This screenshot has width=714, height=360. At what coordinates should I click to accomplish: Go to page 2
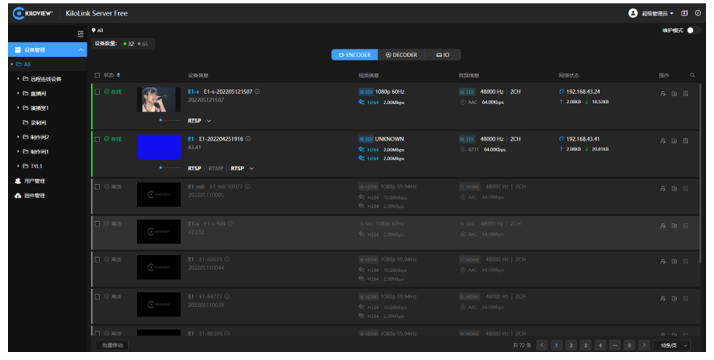pos(571,345)
